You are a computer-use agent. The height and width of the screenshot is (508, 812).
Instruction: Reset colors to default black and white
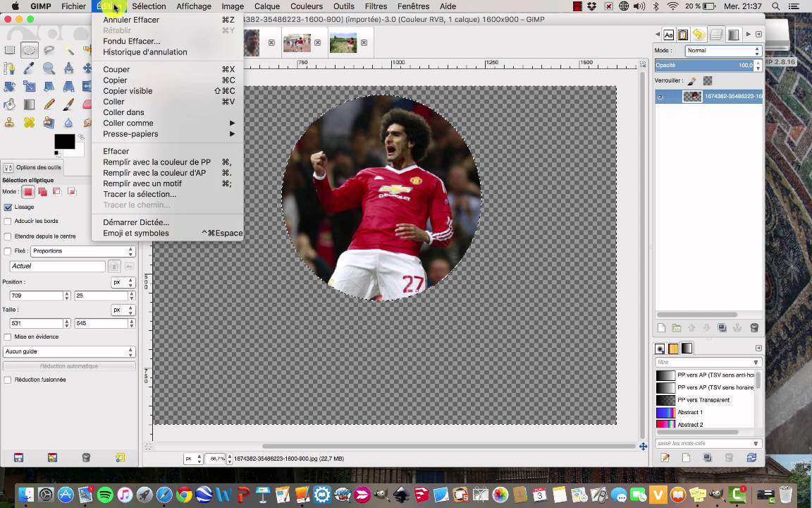(57, 153)
